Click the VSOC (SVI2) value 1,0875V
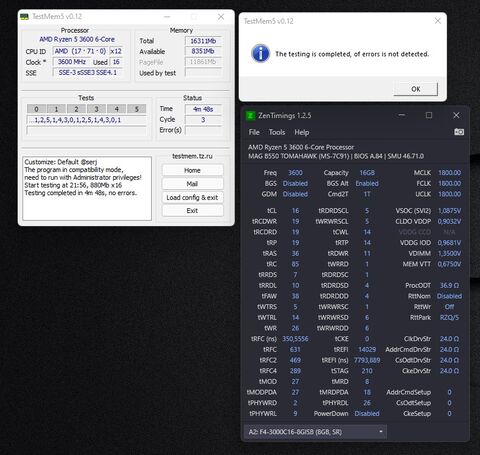480x455 pixels. 449,211
